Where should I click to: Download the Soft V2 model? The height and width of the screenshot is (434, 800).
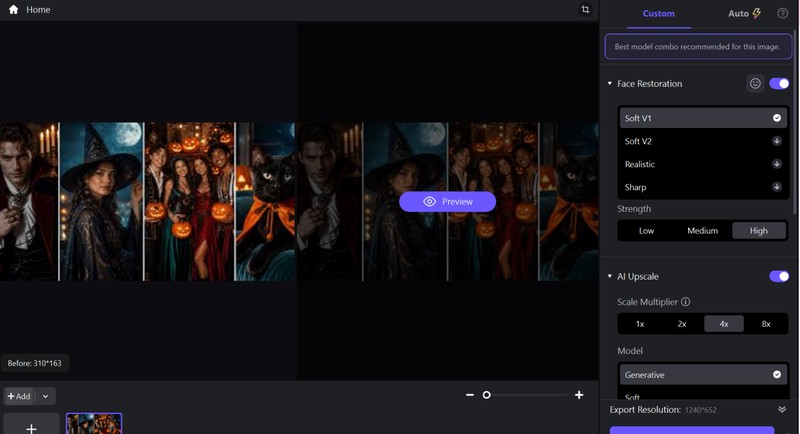[777, 141]
